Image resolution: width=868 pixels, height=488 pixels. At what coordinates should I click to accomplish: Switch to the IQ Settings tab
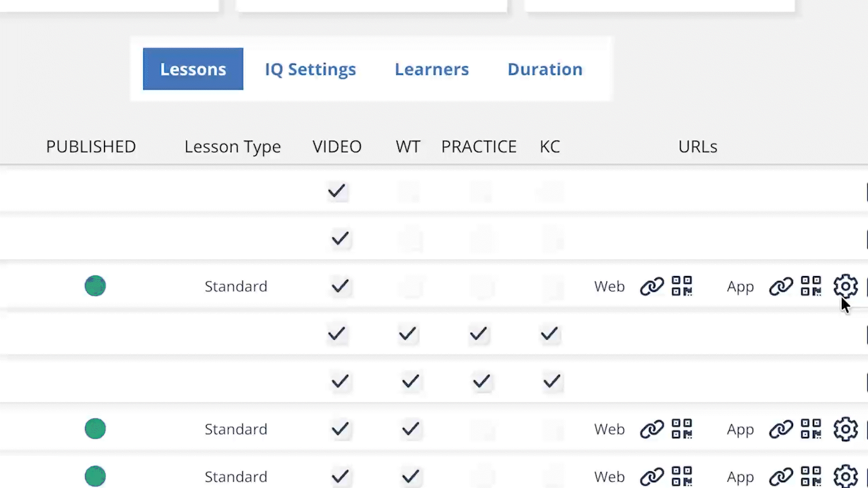[x=310, y=69]
